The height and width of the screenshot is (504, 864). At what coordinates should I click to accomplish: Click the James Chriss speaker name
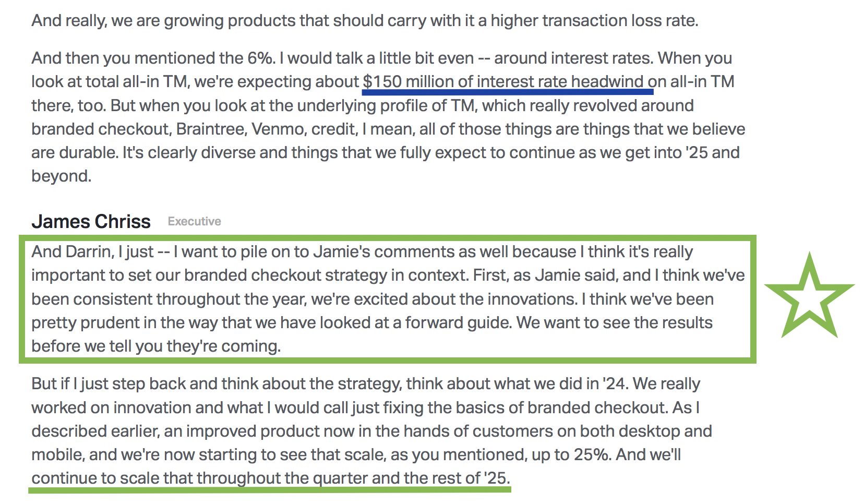(x=91, y=221)
